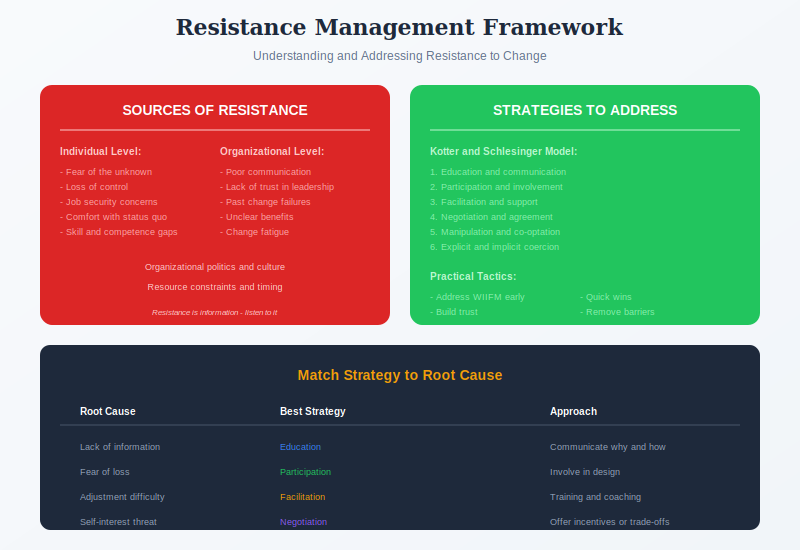
Task: Select subtitle 'Understanding and Addressing Resistance to Change'
Action: click(399, 56)
